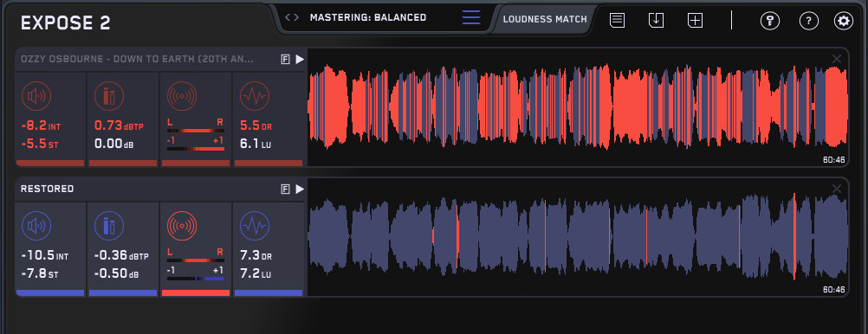This screenshot has height=334, width=868.
Task: Click the loudness speaker icon for Ozzy Osbourne track
Action: tap(36, 96)
